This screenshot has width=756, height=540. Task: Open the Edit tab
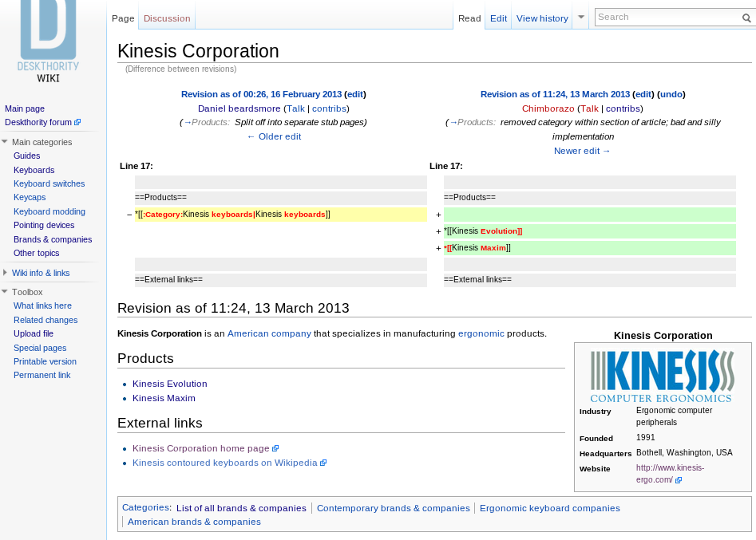[x=497, y=18]
